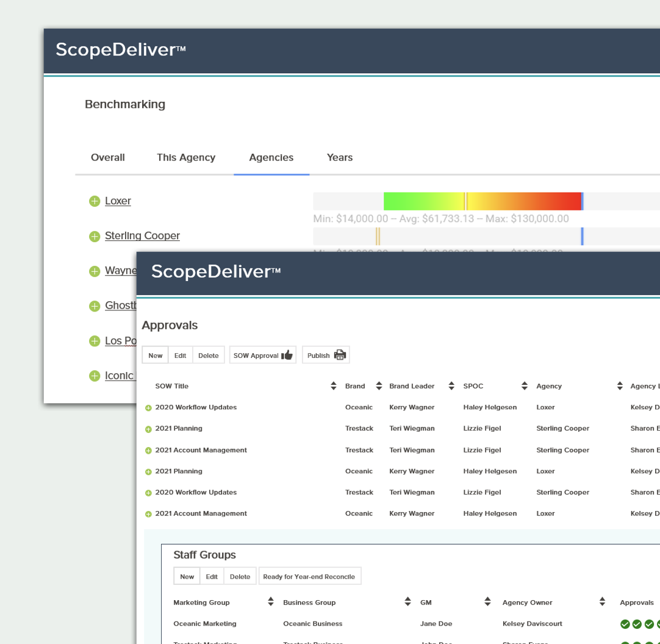Screen dimensions: 660x644
Task: Click Ready for Year-end Reconcile button
Action: 309,576
